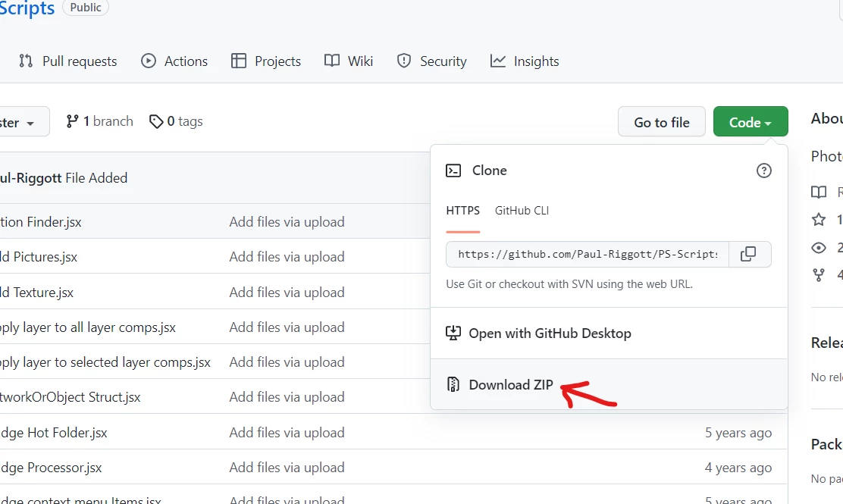Open the Finder.jsx file

coord(41,222)
